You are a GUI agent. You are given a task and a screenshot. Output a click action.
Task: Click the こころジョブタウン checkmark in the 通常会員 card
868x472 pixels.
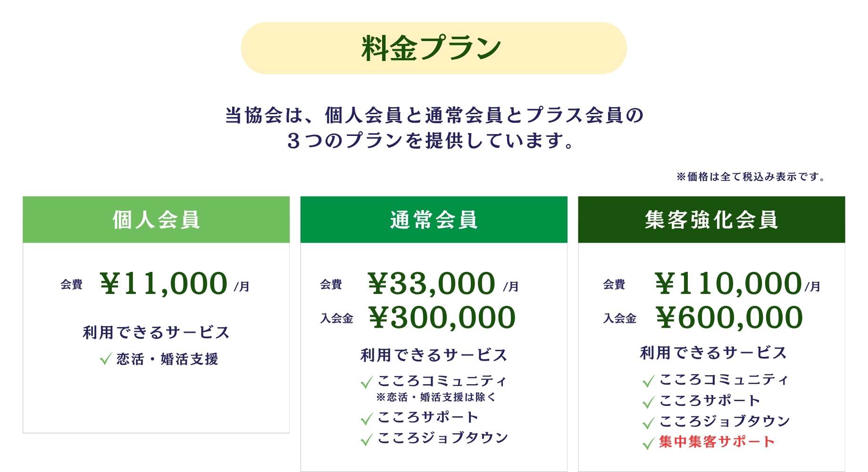pos(367,439)
